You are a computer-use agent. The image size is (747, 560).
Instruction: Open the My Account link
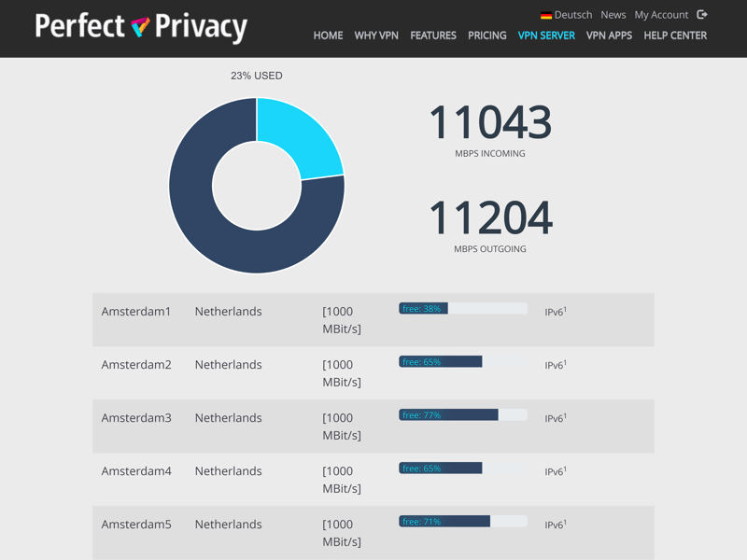coord(661,15)
